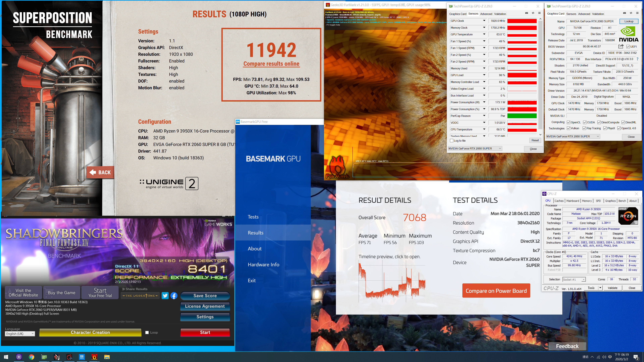Click PerfCap Reason green graph bar
This screenshot has height=362, width=644.
[x=522, y=116]
